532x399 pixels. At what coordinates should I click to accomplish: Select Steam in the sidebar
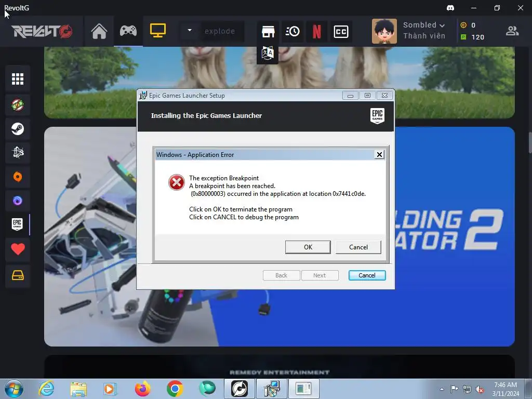pos(18,129)
